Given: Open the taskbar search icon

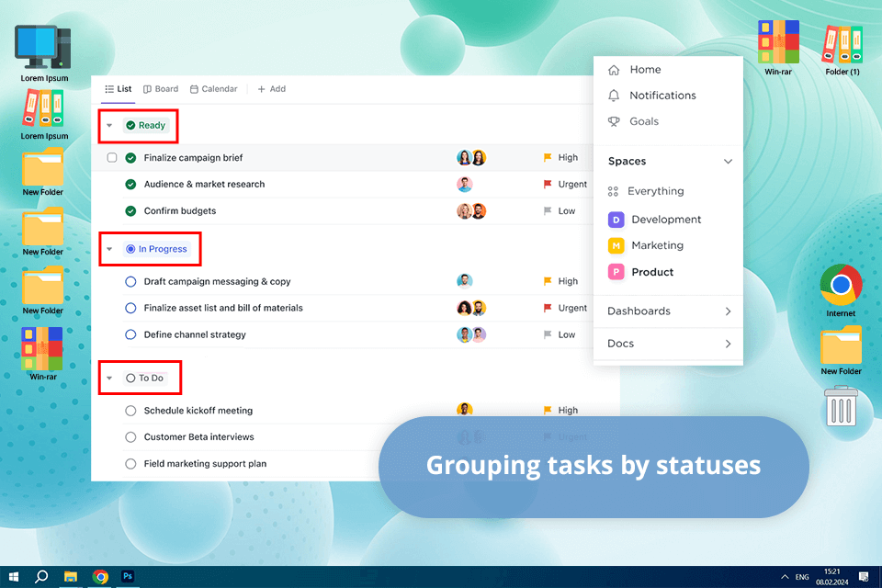Looking at the screenshot, I should pyautogui.click(x=41, y=577).
